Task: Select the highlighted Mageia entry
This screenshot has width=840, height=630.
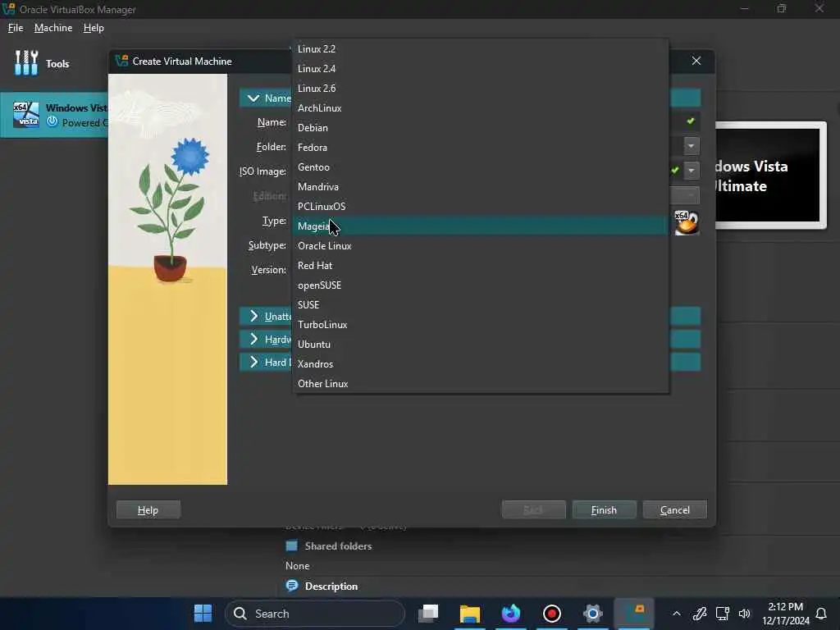Action: pyautogui.click(x=480, y=226)
